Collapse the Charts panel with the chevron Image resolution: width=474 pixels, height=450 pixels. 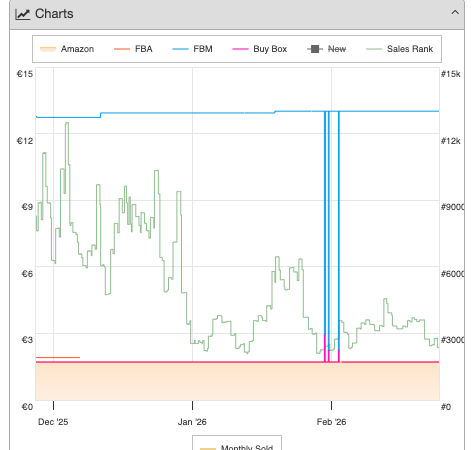pyautogui.click(x=455, y=13)
